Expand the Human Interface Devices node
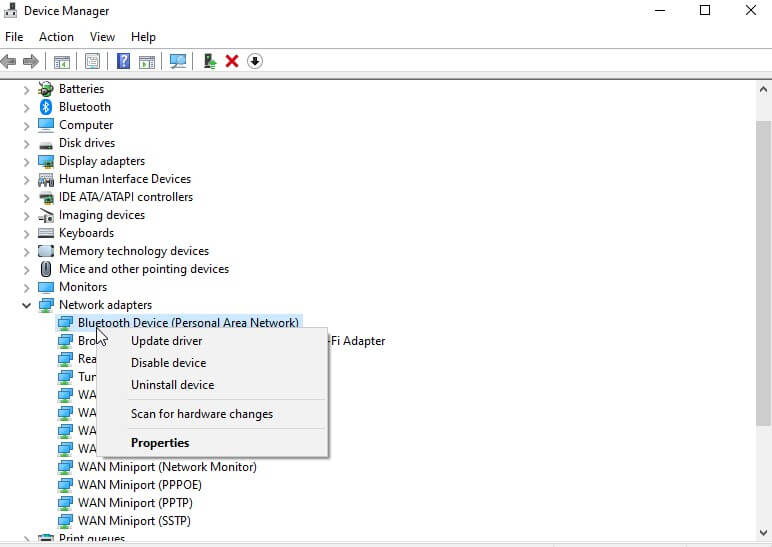Image resolution: width=772 pixels, height=547 pixels. [x=27, y=180]
